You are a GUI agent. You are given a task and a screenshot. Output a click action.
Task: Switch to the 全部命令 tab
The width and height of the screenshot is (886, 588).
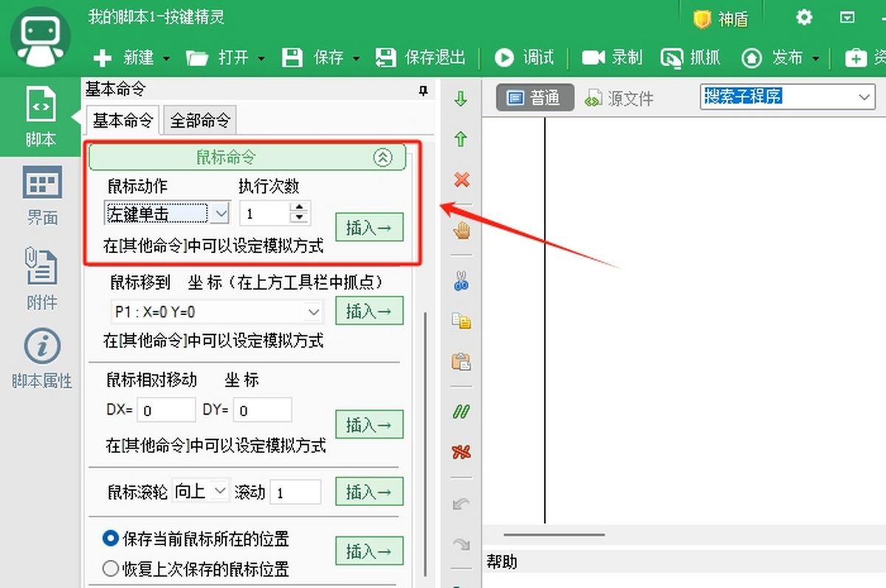pyautogui.click(x=200, y=120)
